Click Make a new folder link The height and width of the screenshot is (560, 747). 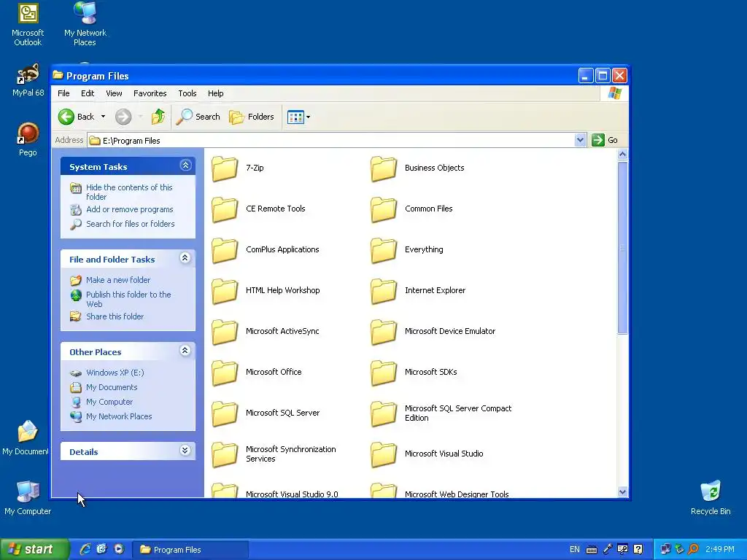(118, 280)
